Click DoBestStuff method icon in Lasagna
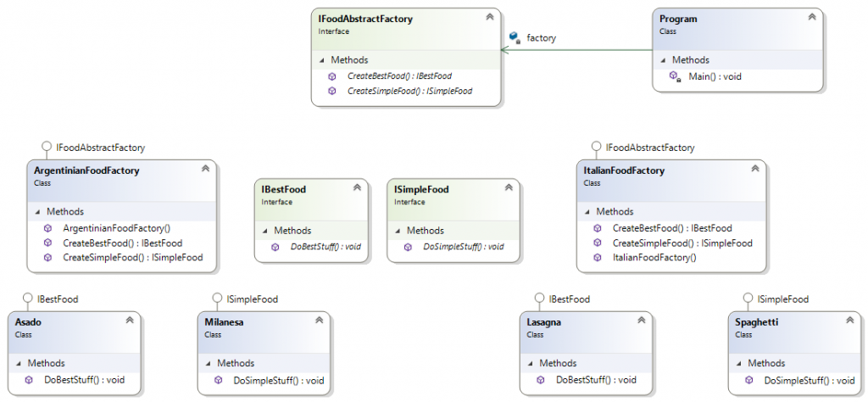This screenshot has width=868, height=402. click(541, 380)
